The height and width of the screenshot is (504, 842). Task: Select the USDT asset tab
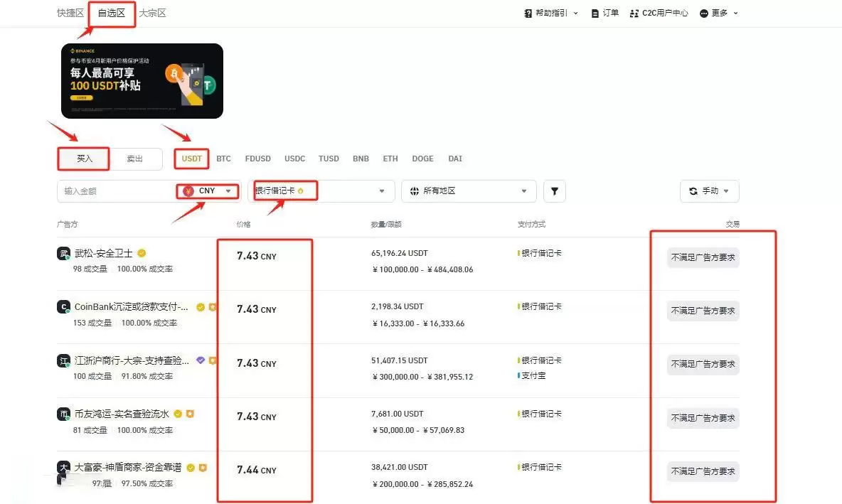click(191, 159)
